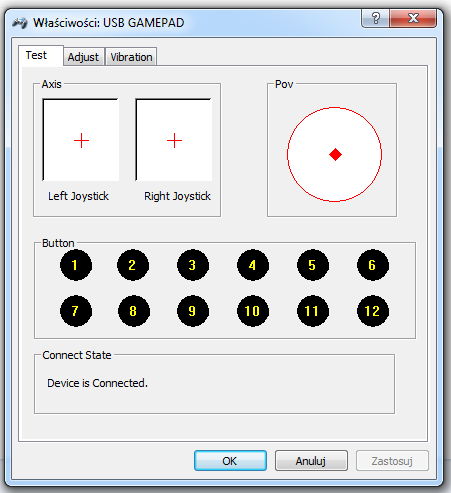
Task: Select button indicator number 6
Action: (373, 265)
